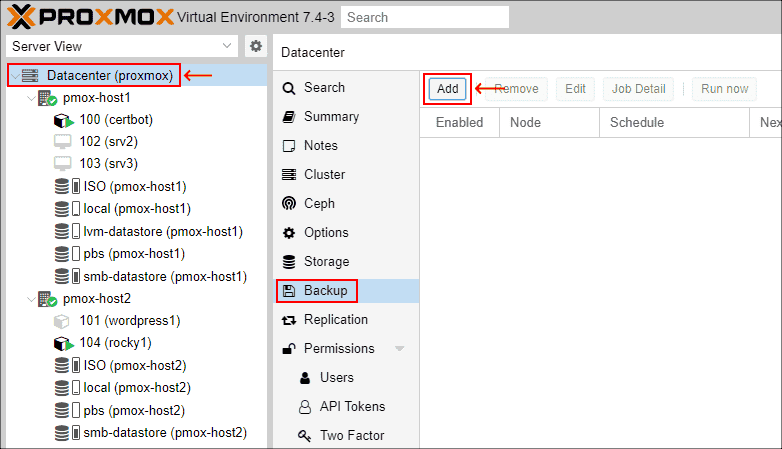The height and width of the screenshot is (449, 782).
Task: Open the Options menu item
Action: tap(347, 232)
